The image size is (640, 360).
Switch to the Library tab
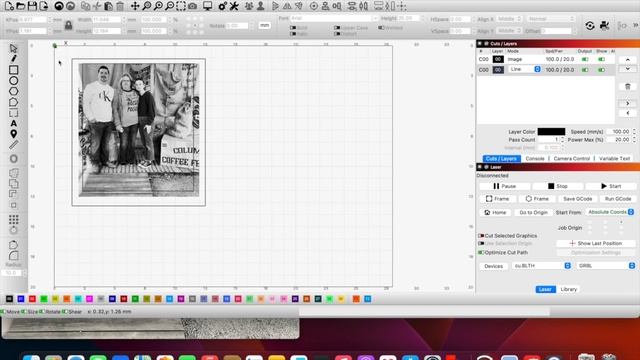568,289
